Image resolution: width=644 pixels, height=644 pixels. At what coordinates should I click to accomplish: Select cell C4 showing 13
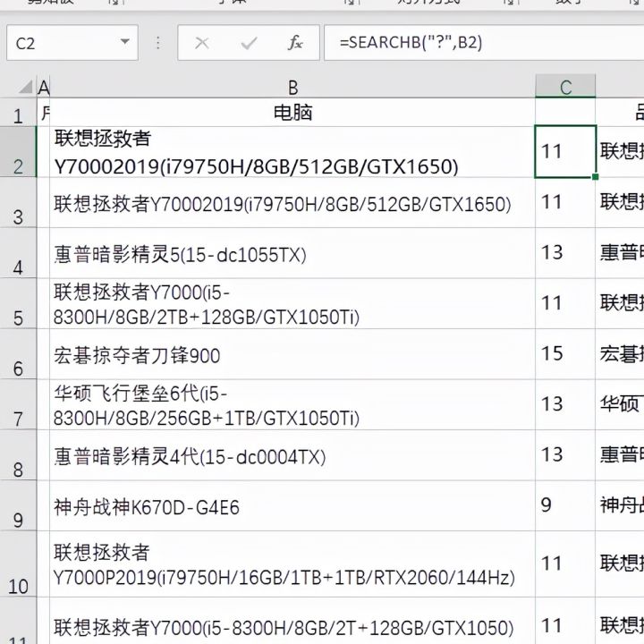565,253
